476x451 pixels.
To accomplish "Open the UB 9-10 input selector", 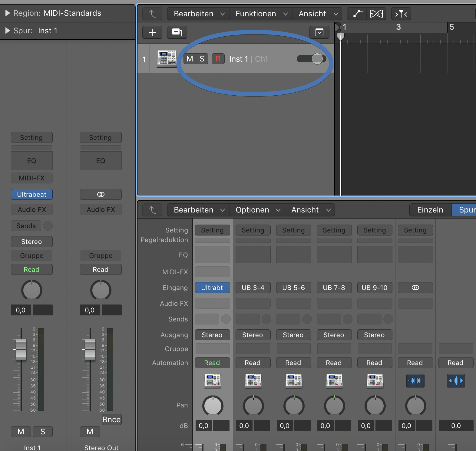I will [x=375, y=288].
